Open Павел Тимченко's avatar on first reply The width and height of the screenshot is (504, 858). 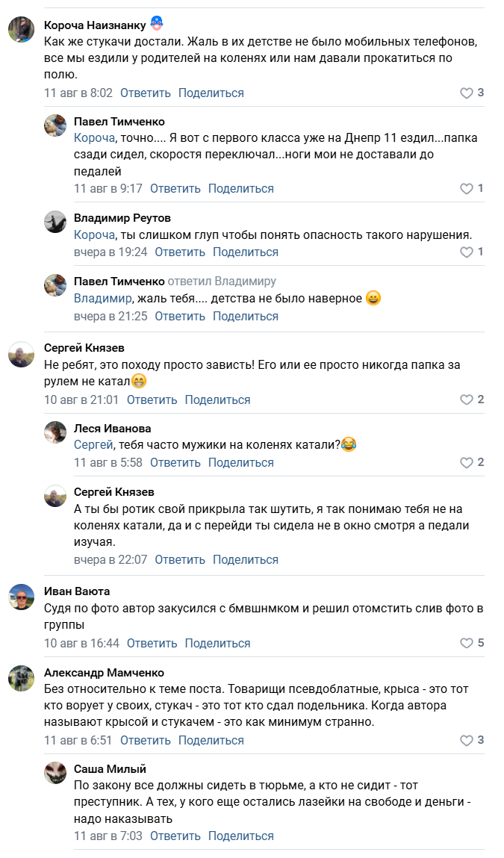[55, 125]
